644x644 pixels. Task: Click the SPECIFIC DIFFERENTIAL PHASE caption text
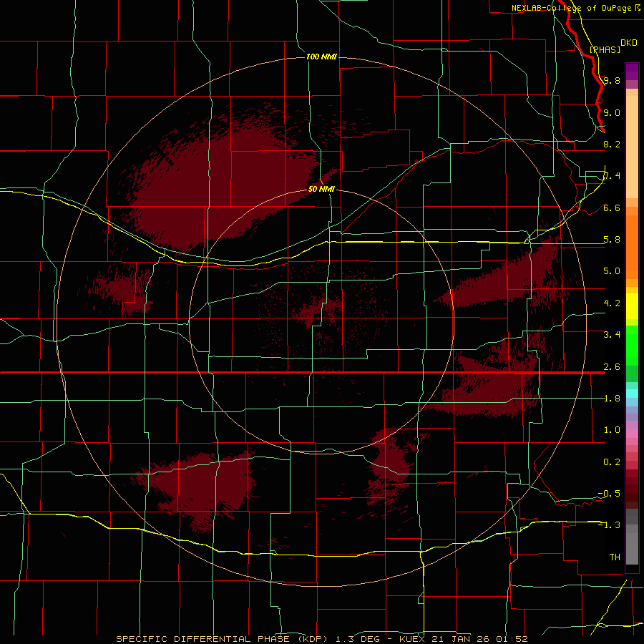[x=203, y=639]
